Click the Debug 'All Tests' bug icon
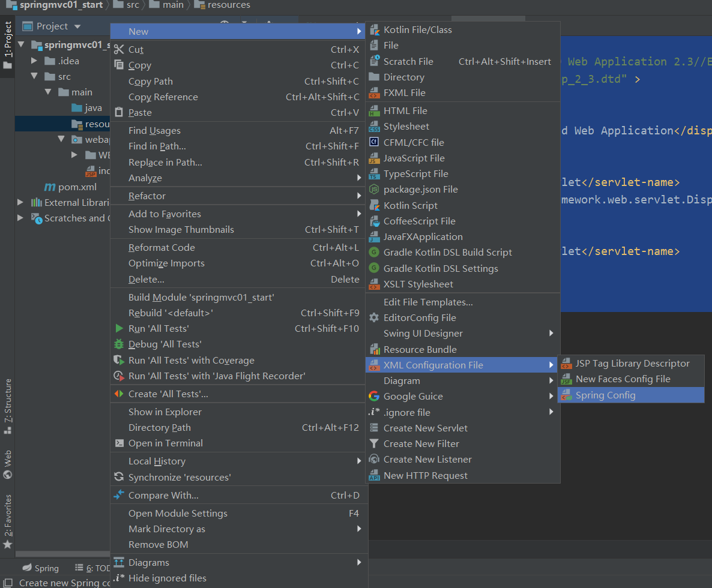This screenshot has height=588, width=712. click(119, 344)
